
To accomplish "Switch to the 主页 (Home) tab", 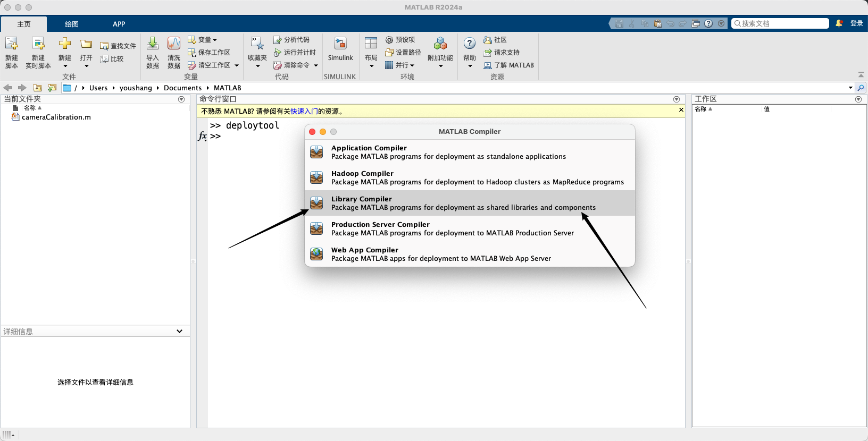I will point(24,24).
